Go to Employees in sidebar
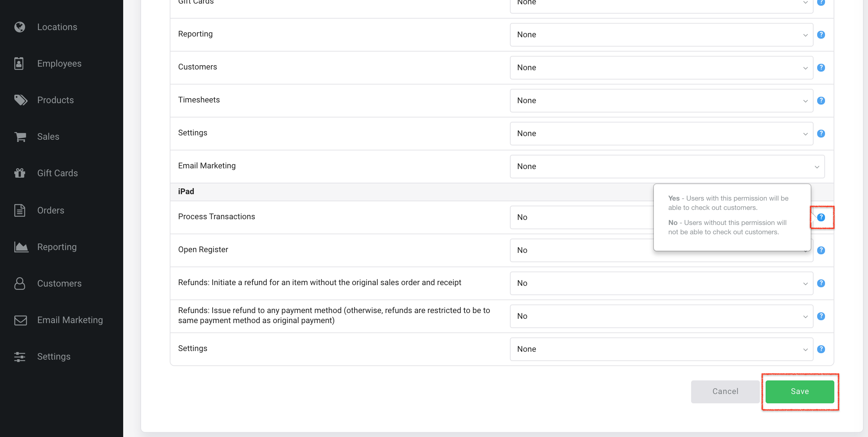 [59, 63]
